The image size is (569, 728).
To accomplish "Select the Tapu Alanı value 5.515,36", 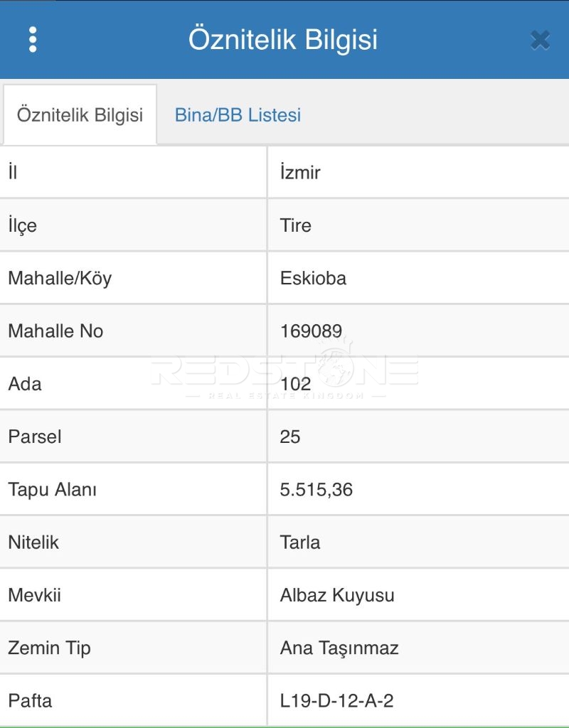I will (317, 490).
